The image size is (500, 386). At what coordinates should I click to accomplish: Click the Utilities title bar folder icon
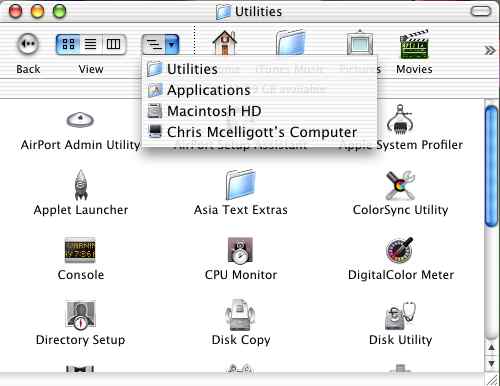pyautogui.click(x=223, y=12)
